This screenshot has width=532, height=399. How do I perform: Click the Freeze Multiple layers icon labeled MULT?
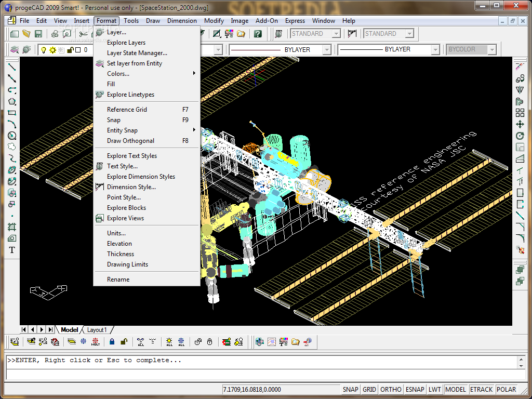pos(96,342)
